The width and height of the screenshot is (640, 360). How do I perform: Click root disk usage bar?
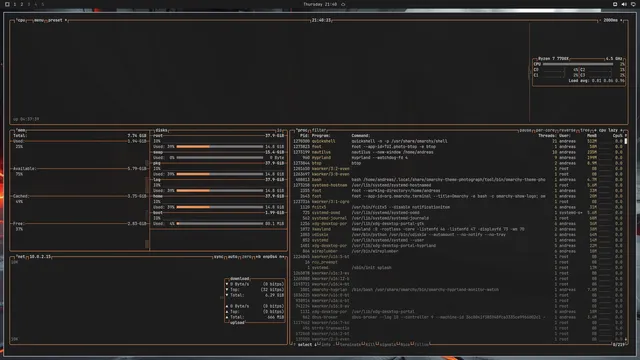pyautogui.click(x=220, y=147)
